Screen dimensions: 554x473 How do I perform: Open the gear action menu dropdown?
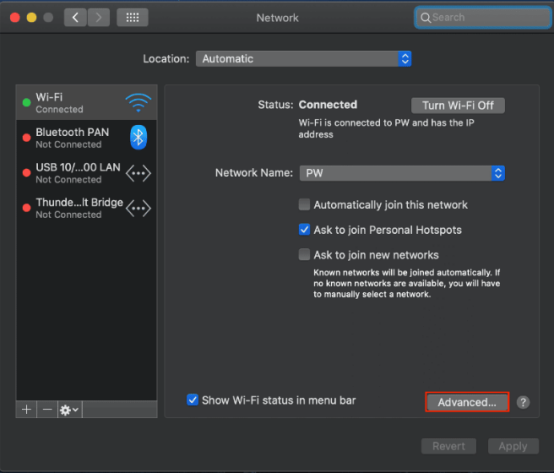[70, 409]
